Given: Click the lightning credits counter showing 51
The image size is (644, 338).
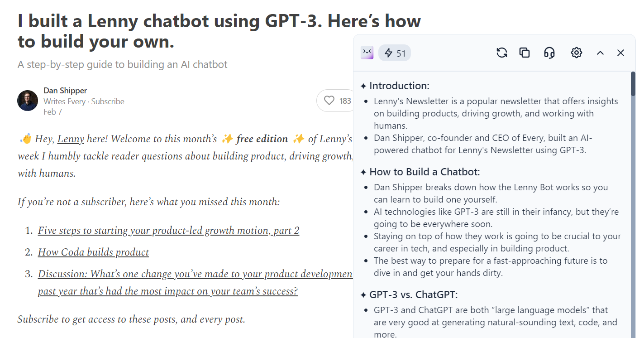Looking at the screenshot, I should (x=394, y=53).
